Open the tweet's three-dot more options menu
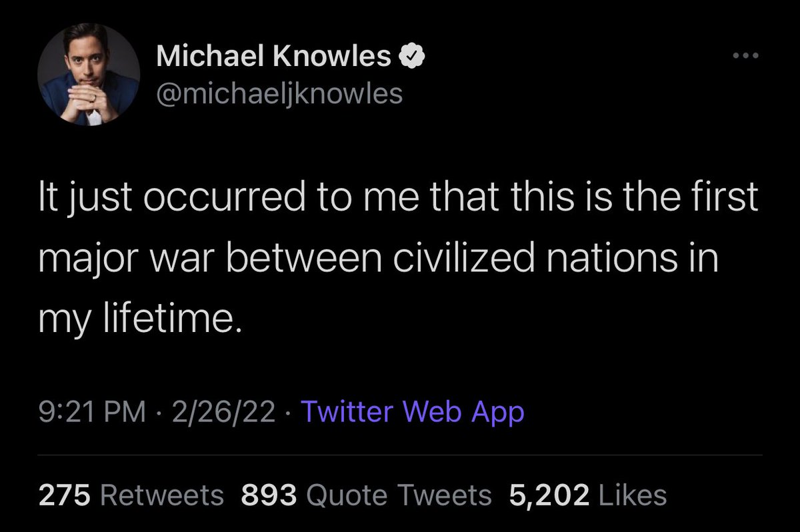 point(745,56)
